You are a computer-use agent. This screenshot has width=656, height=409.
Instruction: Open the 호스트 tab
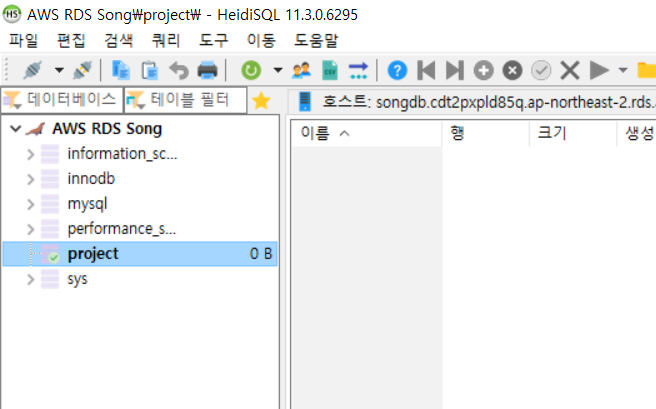tap(474, 102)
